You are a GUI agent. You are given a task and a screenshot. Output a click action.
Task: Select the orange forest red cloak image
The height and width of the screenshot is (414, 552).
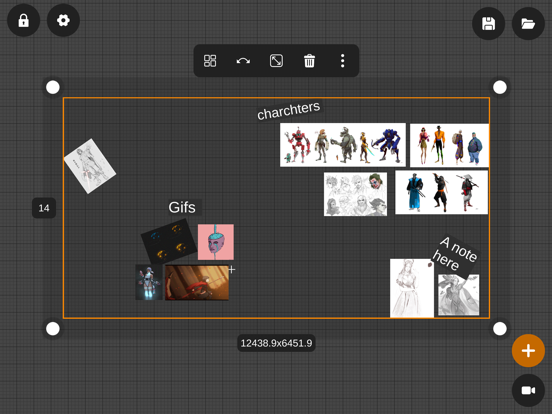[197, 283]
